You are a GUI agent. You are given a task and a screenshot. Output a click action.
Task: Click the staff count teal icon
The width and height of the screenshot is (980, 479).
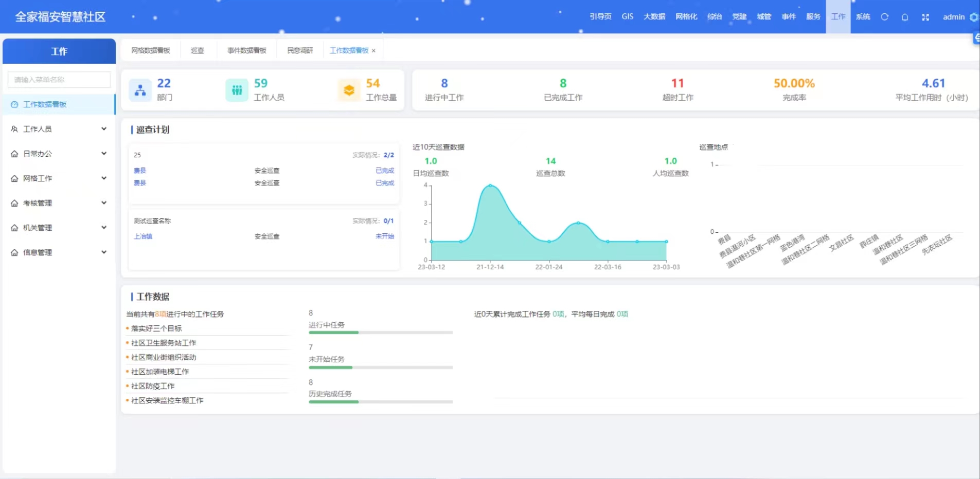pos(237,90)
